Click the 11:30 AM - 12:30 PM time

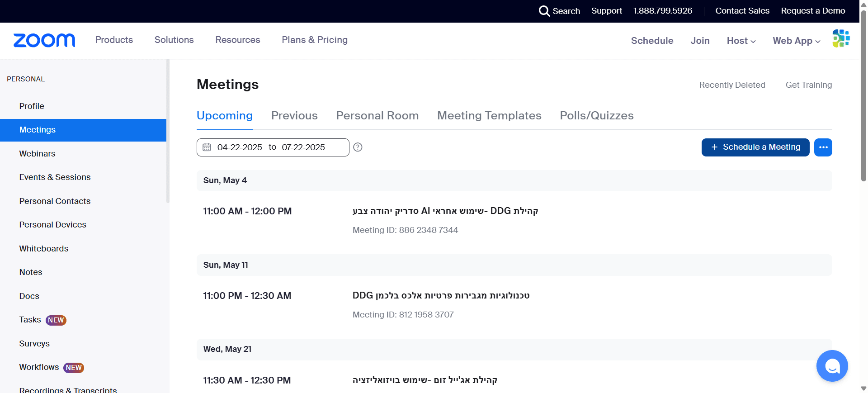tap(247, 380)
